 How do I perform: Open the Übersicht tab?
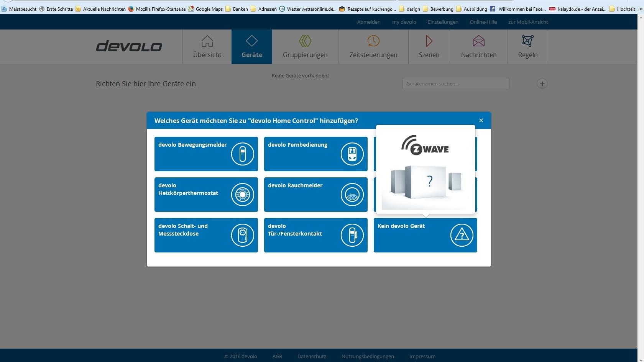(207, 47)
